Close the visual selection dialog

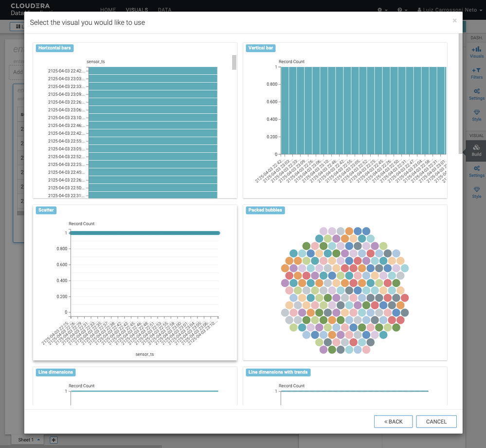pos(454,21)
